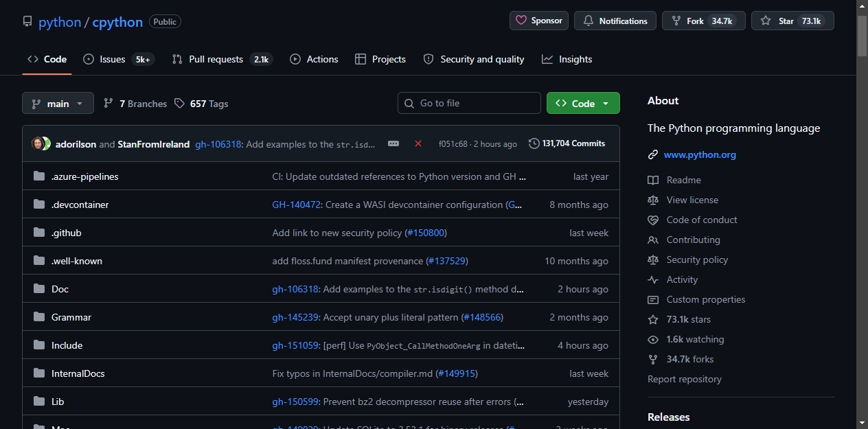Open the gh-145239 commit link
Screen dimensions: 868x429
click(x=295, y=317)
